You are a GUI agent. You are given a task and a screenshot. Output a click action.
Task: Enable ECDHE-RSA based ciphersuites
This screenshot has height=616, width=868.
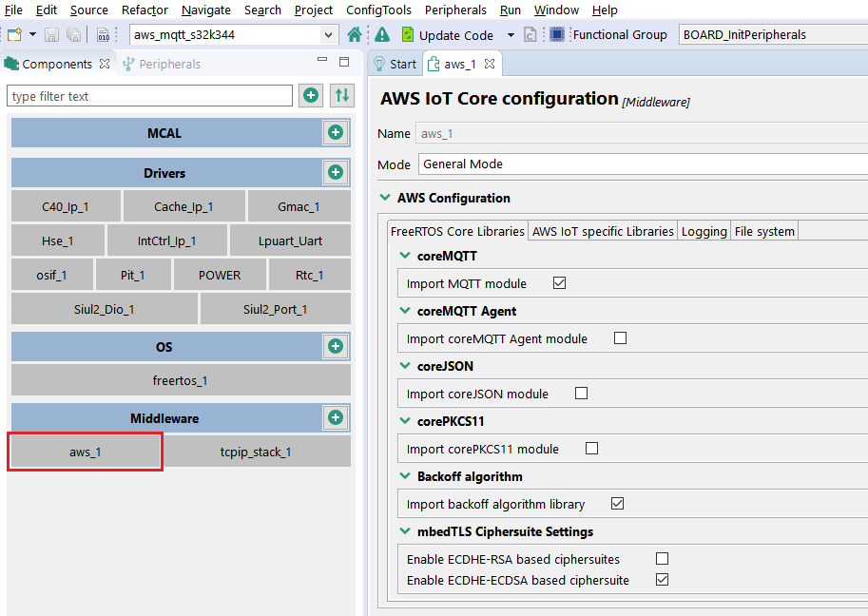point(662,559)
